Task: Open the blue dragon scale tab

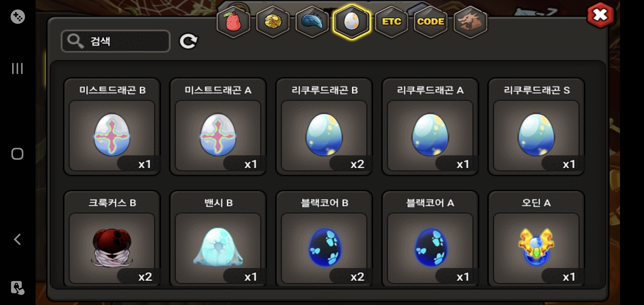Action: tap(312, 21)
